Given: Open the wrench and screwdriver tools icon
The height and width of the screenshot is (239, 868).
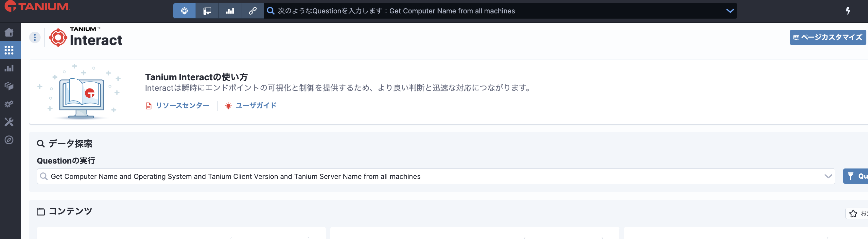Looking at the screenshot, I should tap(9, 122).
